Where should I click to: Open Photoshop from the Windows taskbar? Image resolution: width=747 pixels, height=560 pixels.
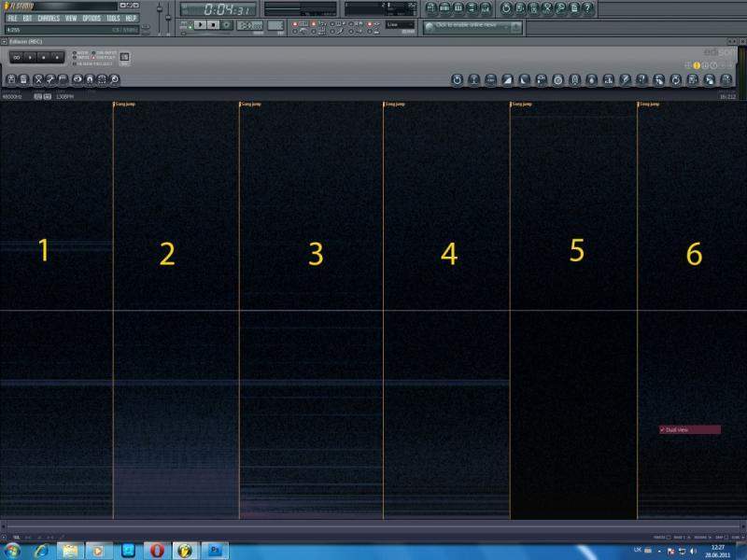pos(216,551)
